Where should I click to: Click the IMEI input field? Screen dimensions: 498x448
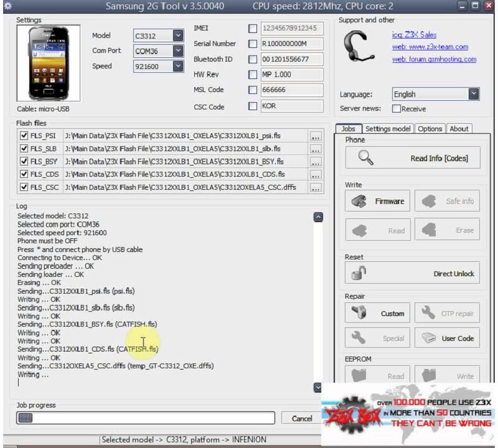[x=292, y=28]
